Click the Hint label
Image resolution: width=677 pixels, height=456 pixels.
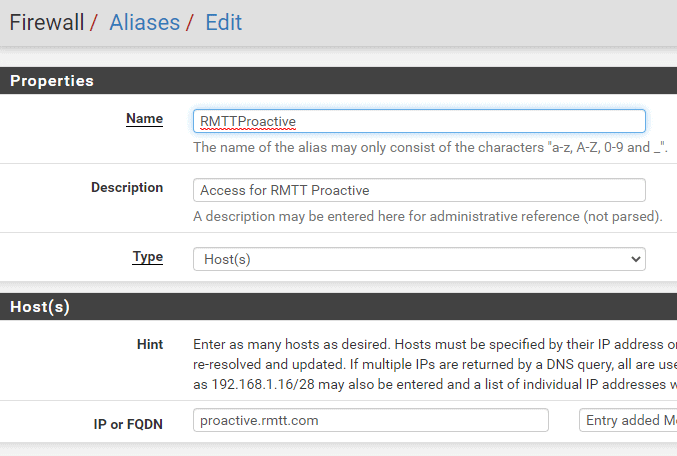click(150, 344)
